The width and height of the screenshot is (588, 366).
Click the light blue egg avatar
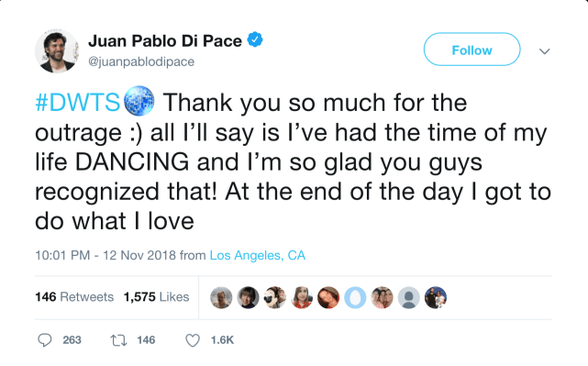[355, 298]
